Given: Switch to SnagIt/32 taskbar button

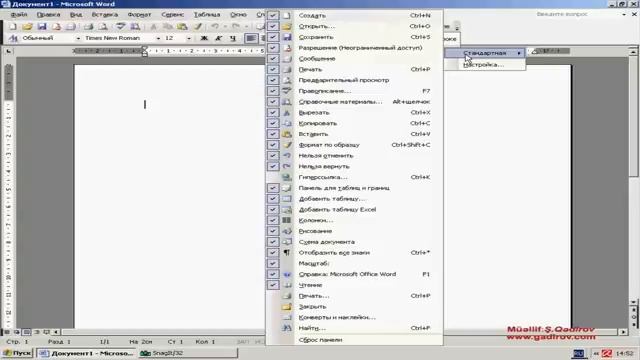Looking at the screenshot, I should tap(188, 353).
